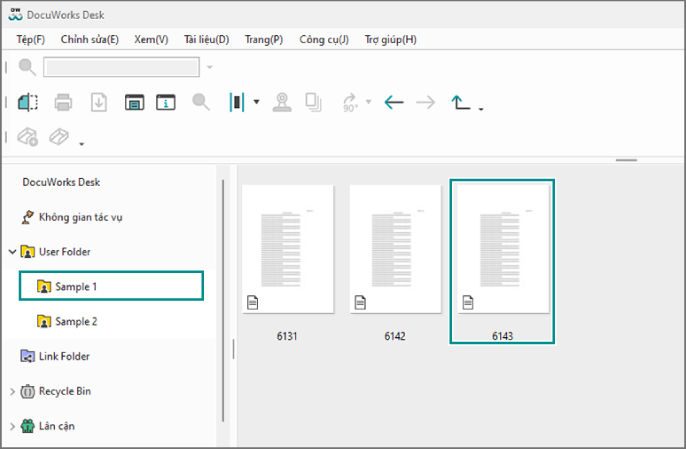The image size is (686, 449).
Task: Expand the Lân cận tree node
Action: click(12, 426)
